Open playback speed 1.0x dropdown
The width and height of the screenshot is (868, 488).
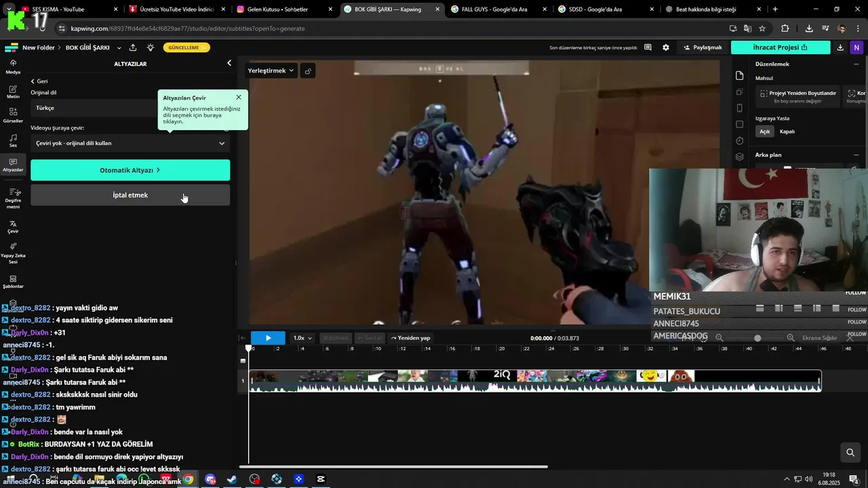[302, 338]
